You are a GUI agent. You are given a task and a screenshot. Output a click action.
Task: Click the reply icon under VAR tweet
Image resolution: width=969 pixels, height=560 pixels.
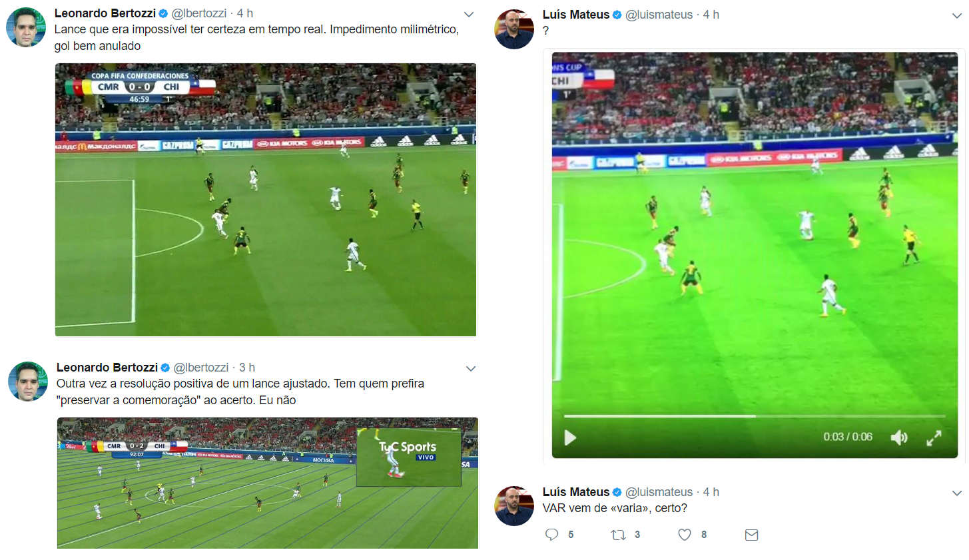click(x=551, y=535)
